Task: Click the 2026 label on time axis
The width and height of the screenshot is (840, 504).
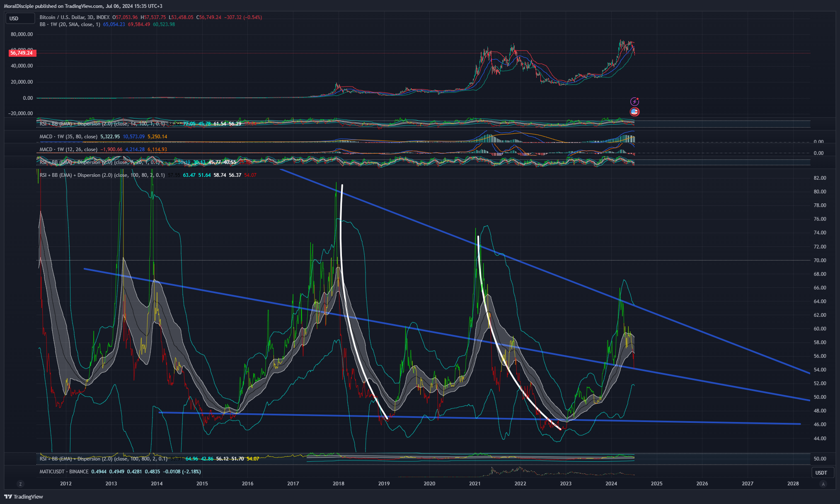Action: tap(702, 484)
